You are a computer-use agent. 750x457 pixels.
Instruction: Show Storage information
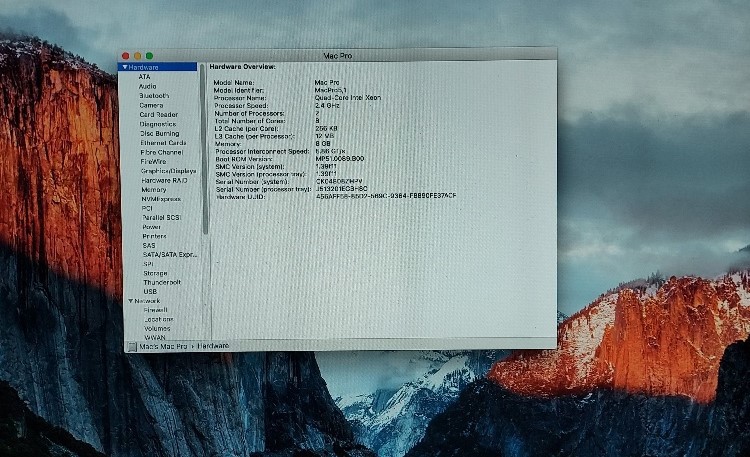pos(155,273)
